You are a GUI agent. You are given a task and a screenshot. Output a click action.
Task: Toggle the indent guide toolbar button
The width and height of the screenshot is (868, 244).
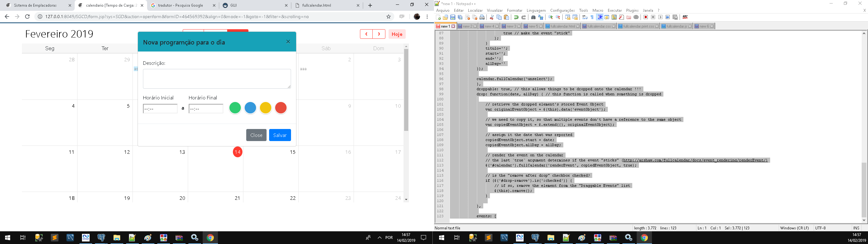click(600, 17)
